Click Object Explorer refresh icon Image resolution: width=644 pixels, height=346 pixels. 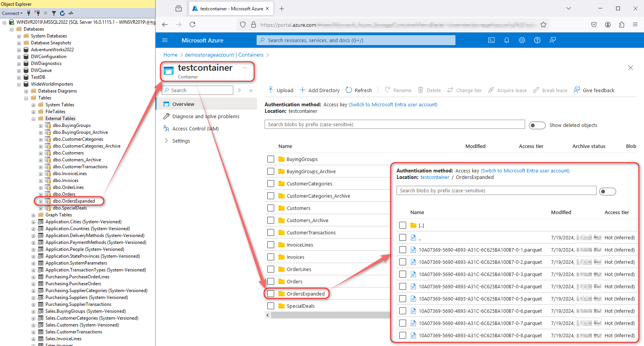[62, 13]
